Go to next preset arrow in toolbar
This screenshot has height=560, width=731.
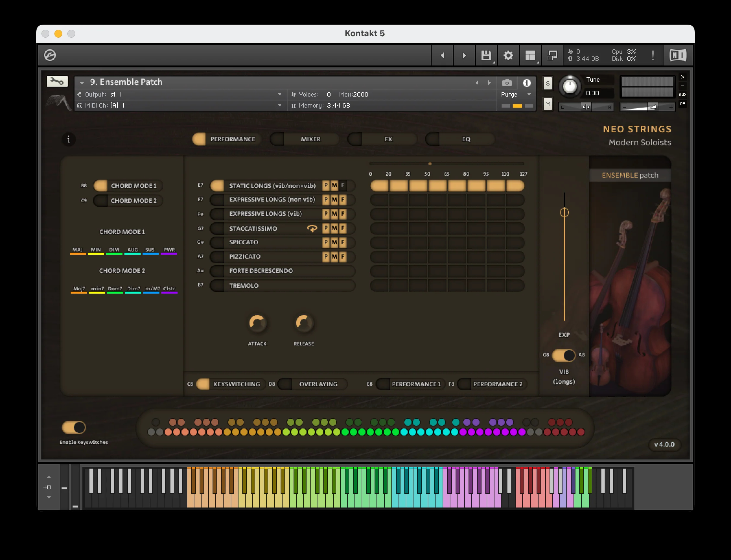click(x=464, y=55)
